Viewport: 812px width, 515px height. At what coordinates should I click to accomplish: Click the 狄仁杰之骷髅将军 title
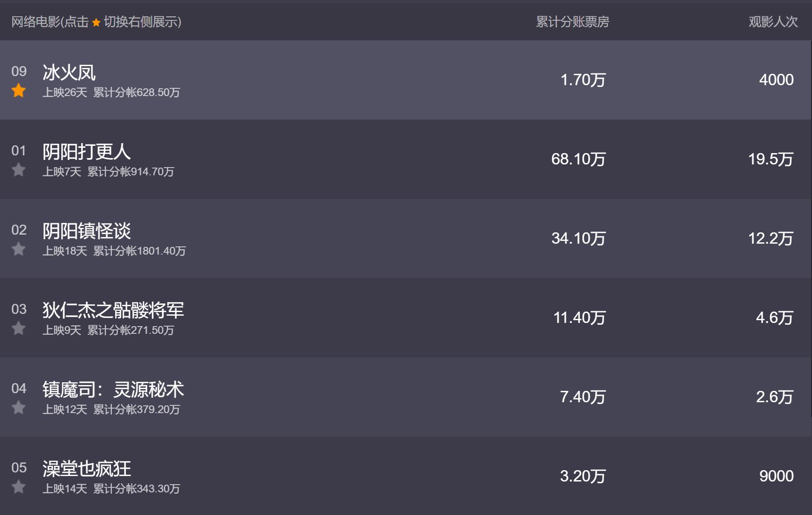(x=113, y=310)
